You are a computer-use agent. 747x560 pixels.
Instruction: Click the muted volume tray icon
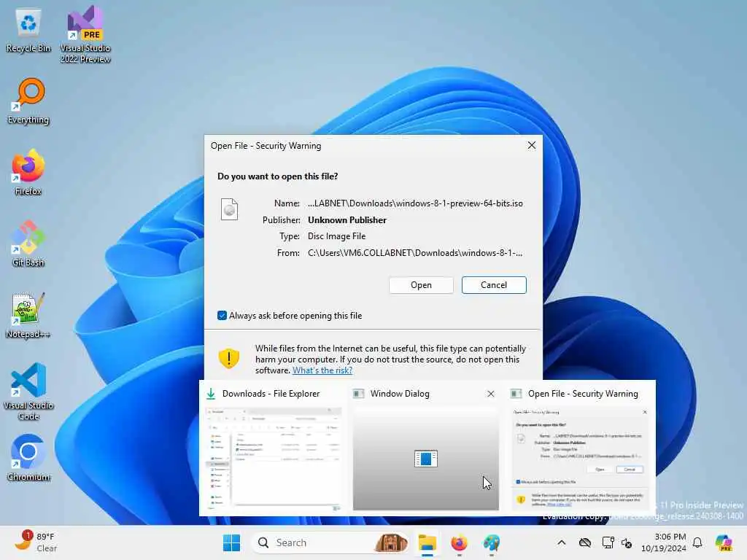click(627, 542)
